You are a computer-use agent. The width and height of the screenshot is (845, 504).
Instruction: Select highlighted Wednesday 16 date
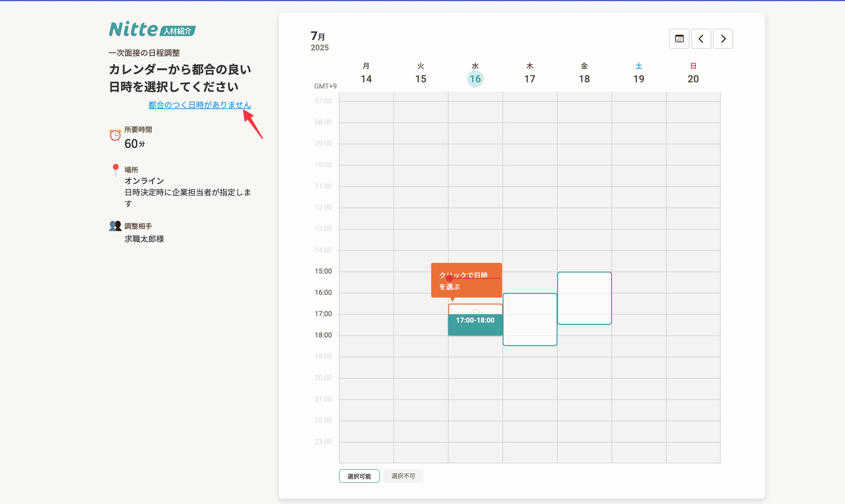(x=475, y=79)
